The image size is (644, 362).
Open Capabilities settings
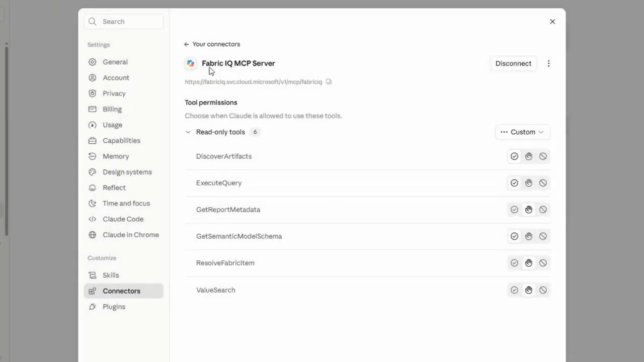click(123, 140)
